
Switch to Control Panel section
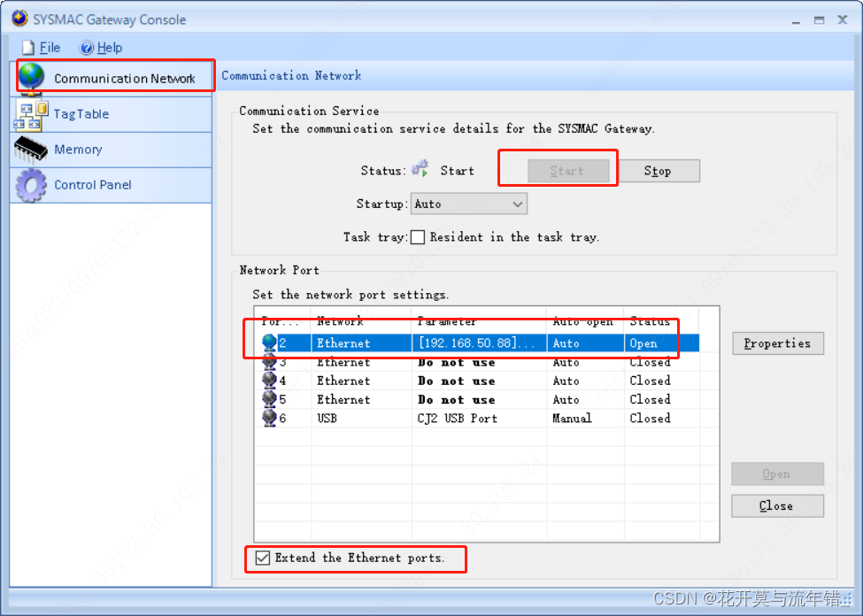112,185
